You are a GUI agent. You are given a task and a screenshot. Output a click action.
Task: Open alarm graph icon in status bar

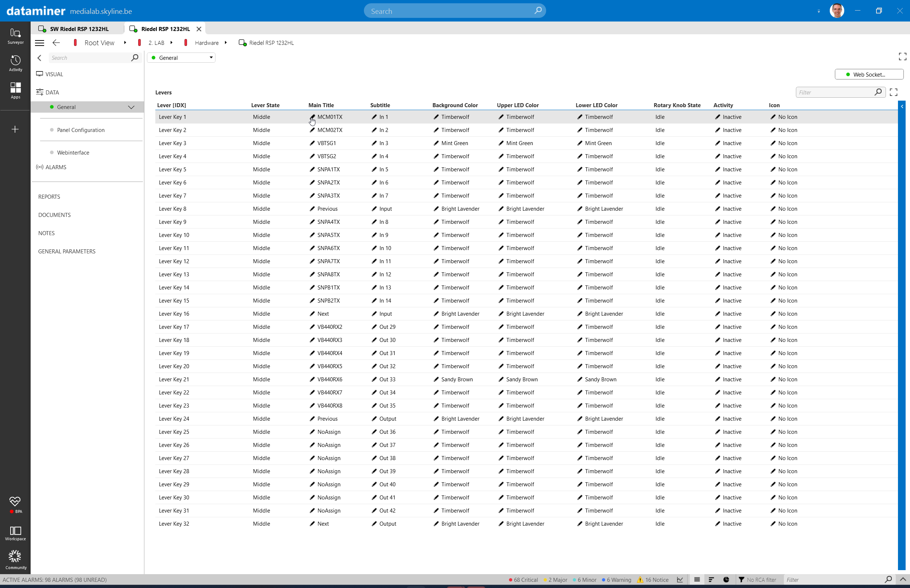point(680,579)
